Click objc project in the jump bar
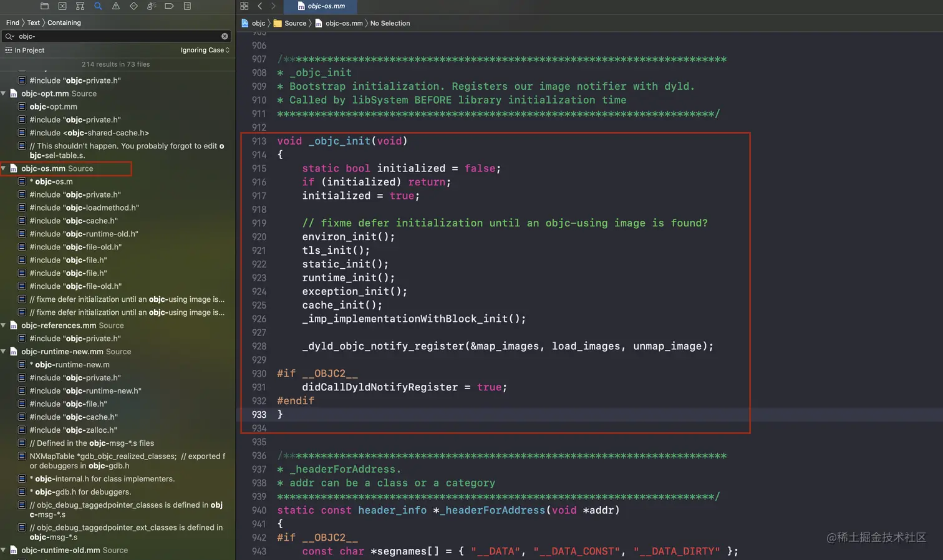Screen dimensions: 943x560 click(253, 23)
